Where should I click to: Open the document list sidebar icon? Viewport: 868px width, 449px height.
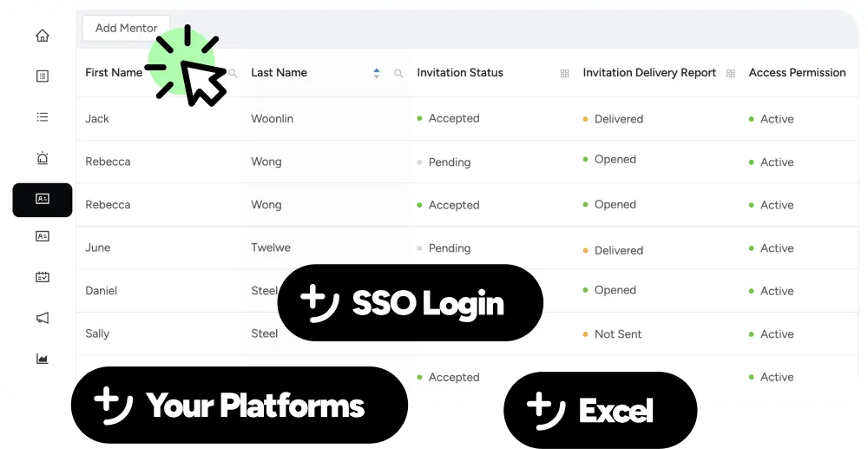click(x=42, y=76)
